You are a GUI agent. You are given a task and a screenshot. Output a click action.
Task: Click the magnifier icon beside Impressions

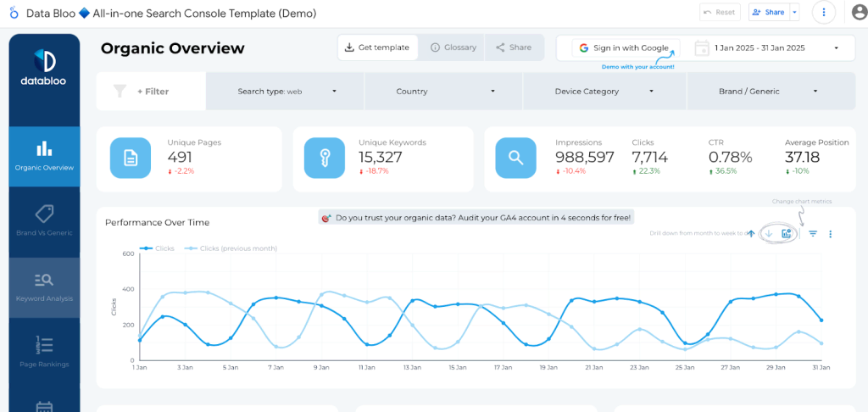515,159
